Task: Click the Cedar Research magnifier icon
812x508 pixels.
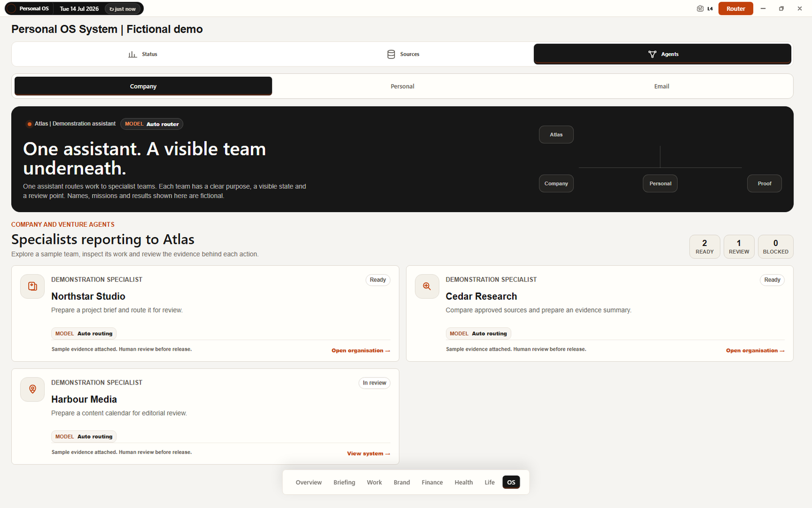Action: point(427,286)
